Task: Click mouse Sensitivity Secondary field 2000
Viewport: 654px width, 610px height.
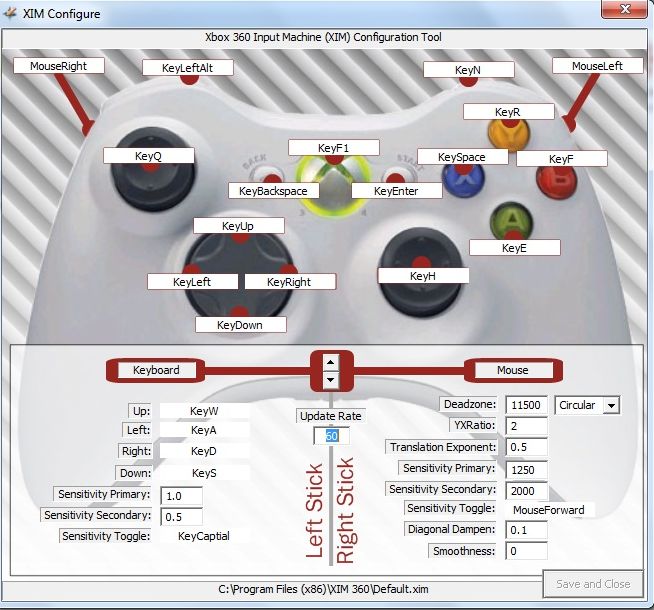Action: click(526, 491)
